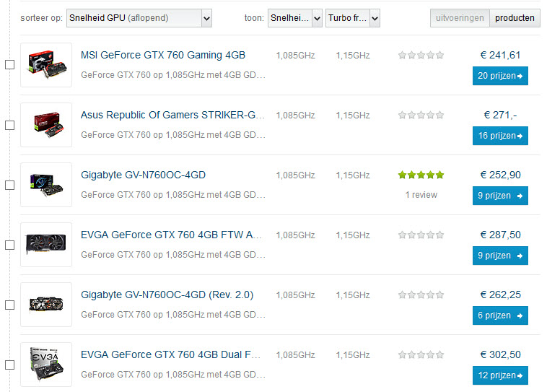Switch to the 'producten' tab
Image resolution: width=547 pixels, height=392 pixels.
click(x=515, y=18)
